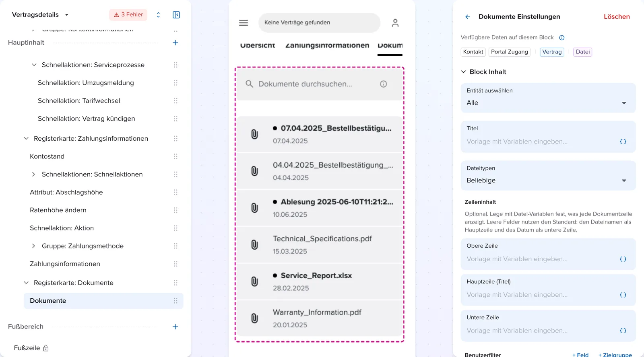Screen dimensions: 644x357
Task: Click the paperclip icon of Service_Report.xlsx
Action: click(x=255, y=281)
